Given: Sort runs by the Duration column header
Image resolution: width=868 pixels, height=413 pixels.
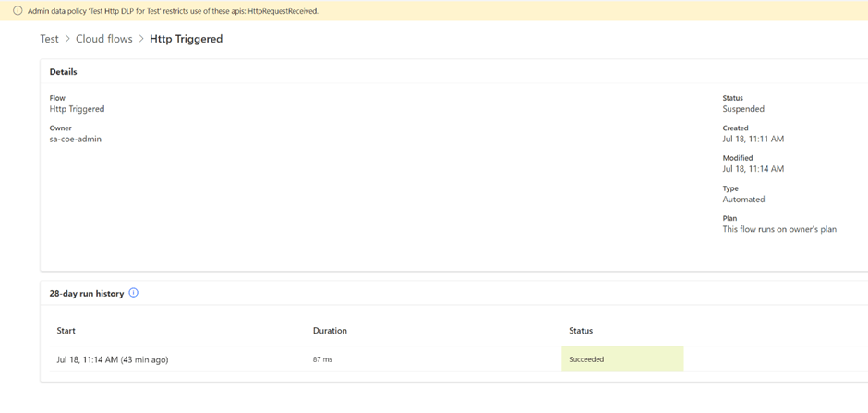Looking at the screenshot, I should tap(330, 330).
